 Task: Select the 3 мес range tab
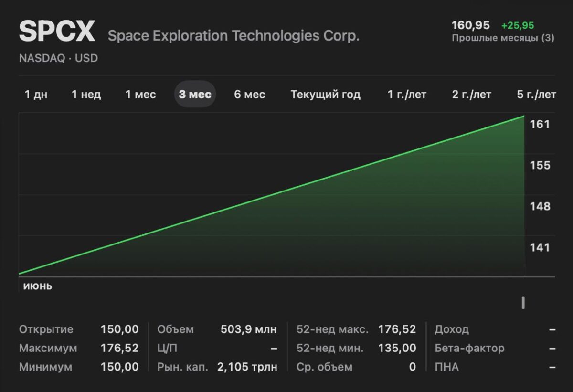(x=195, y=95)
